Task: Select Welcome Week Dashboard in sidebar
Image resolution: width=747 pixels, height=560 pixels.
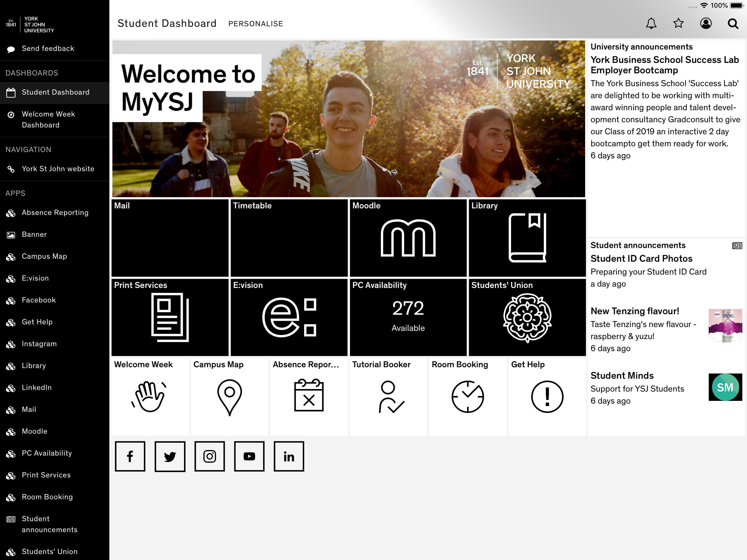Action: tap(48, 119)
